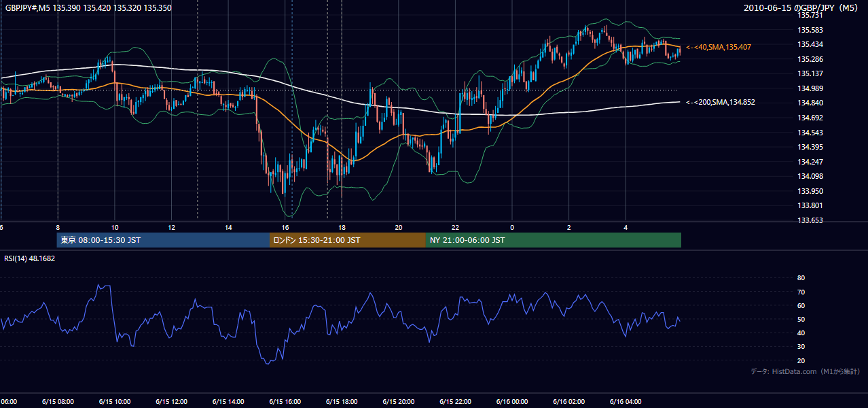Click the 6/15 08:00 time label

pos(57,402)
